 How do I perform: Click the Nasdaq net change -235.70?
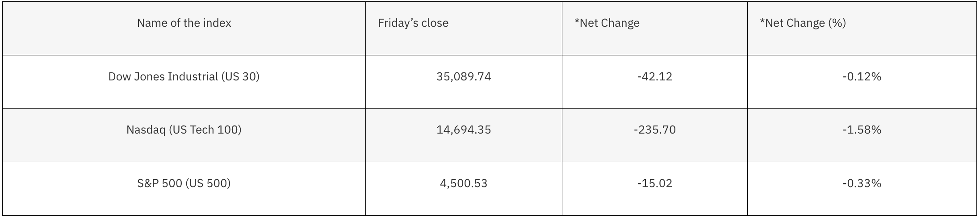(654, 130)
